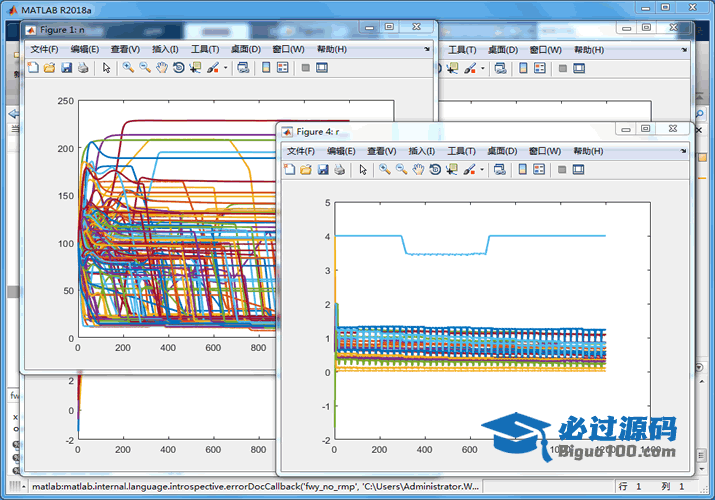Viewport: 715px width, 500px height.
Task: Insert Legend icon in Figure 4 toolbar
Action: pos(539,170)
